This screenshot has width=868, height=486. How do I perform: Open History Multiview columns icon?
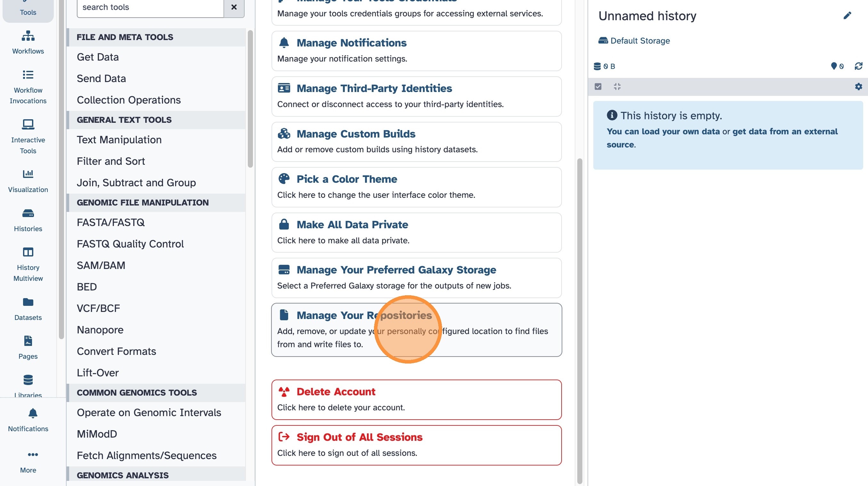coord(28,252)
